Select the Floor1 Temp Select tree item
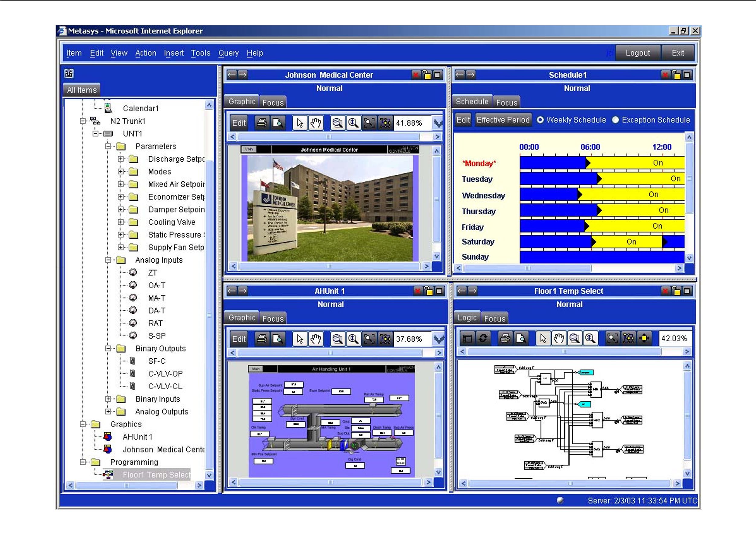 [156, 475]
